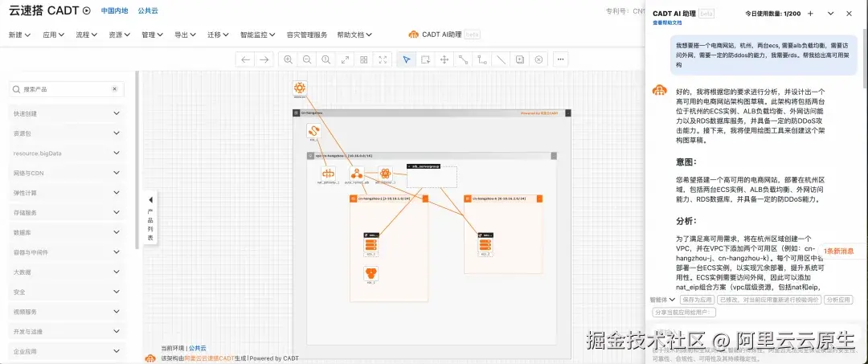Image resolution: width=868 pixels, height=364 pixels.
Task: Open the three-dot more options toolbar menu
Action: click(x=561, y=59)
